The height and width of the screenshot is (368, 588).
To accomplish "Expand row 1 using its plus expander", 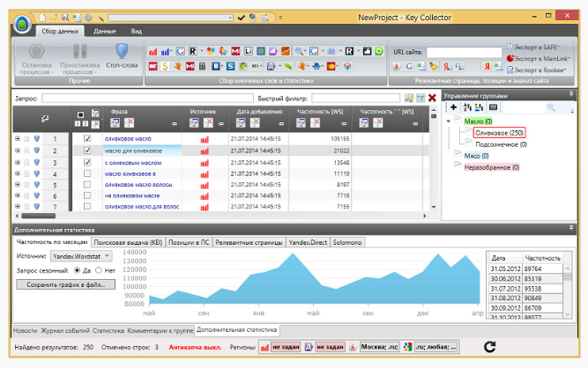I will 18,139.
